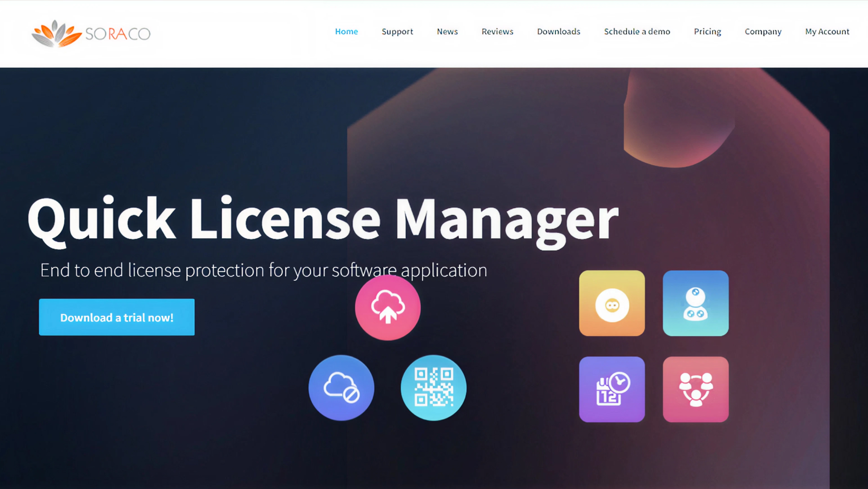This screenshot has height=489, width=868.
Task: Click the QR code circle icon
Action: [x=434, y=388]
